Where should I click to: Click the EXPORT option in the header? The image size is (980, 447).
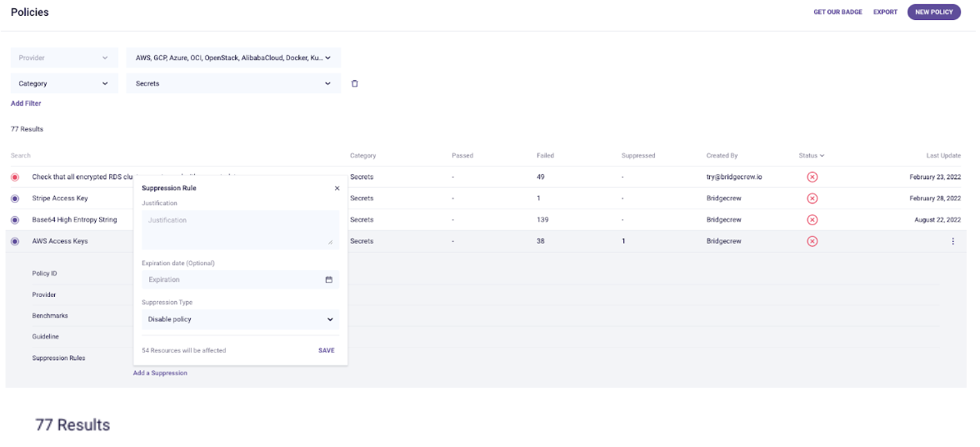[885, 12]
